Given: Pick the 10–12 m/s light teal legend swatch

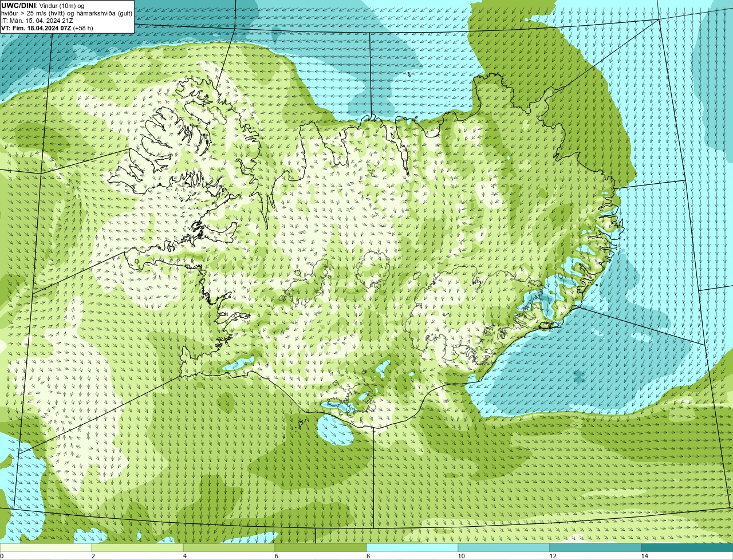Looking at the screenshot, I should 504,548.
